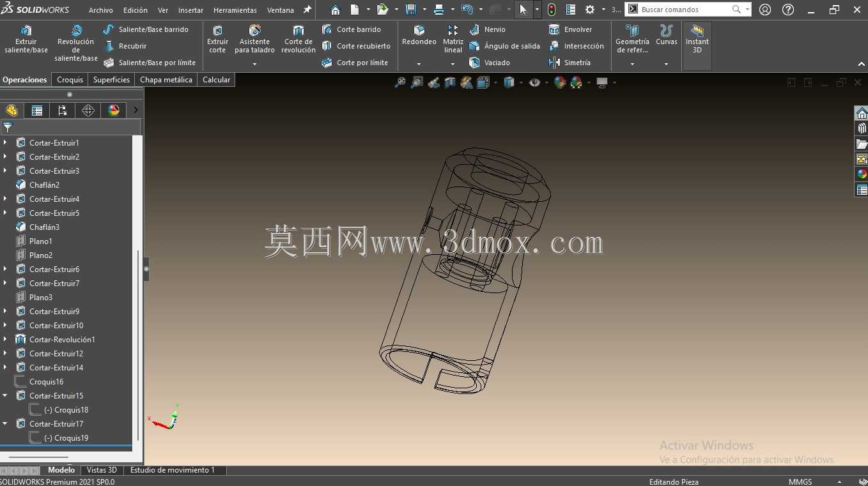Viewport: 868px width, 486px height.
Task: Open the section view tool
Action: (x=450, y=82)
